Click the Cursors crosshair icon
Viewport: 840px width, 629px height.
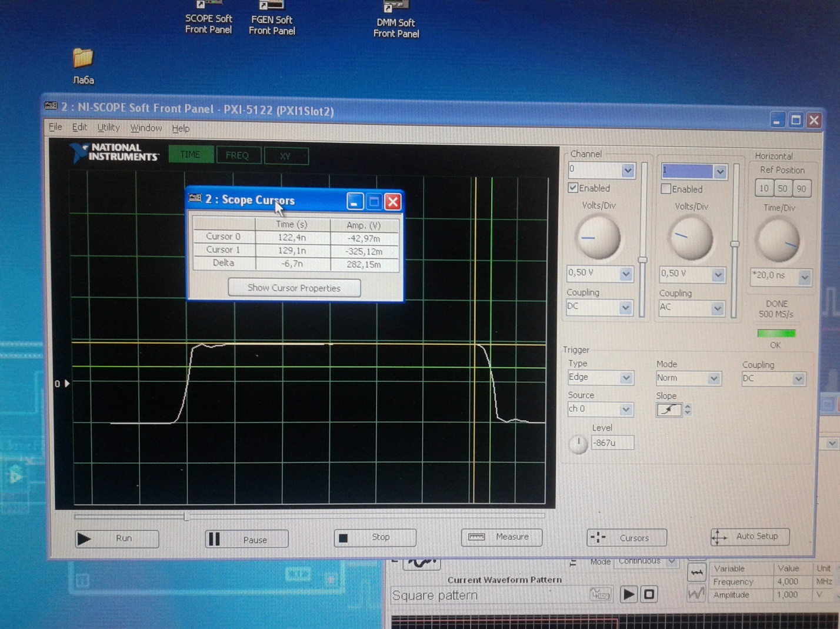[598, 537]
